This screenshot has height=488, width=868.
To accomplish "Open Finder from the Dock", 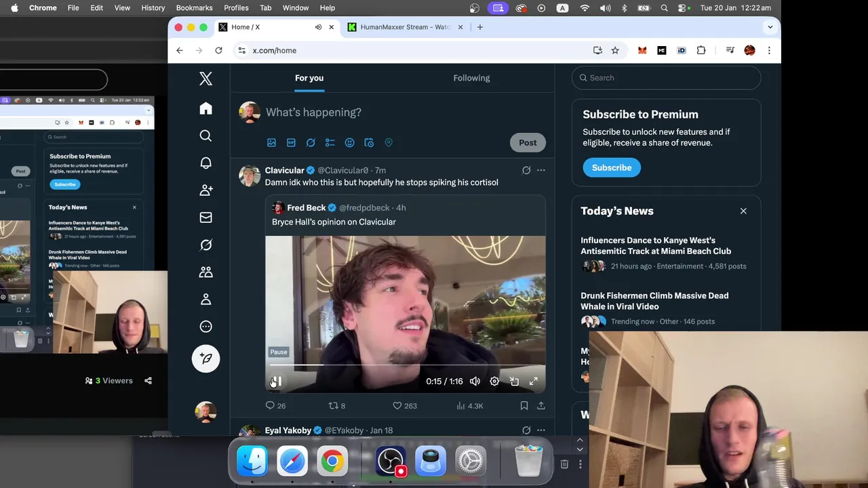I will 252,462.
